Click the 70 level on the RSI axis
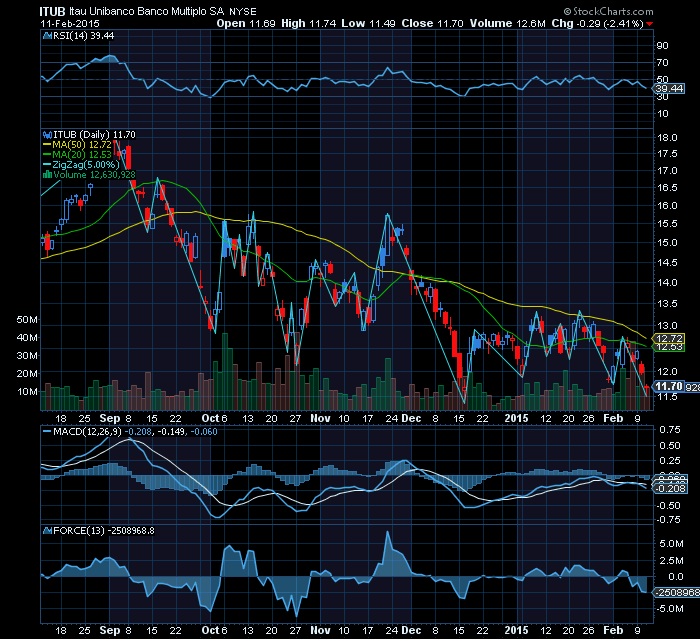Image resolution: width=700 pixels, height=639 pixels. 662,63
